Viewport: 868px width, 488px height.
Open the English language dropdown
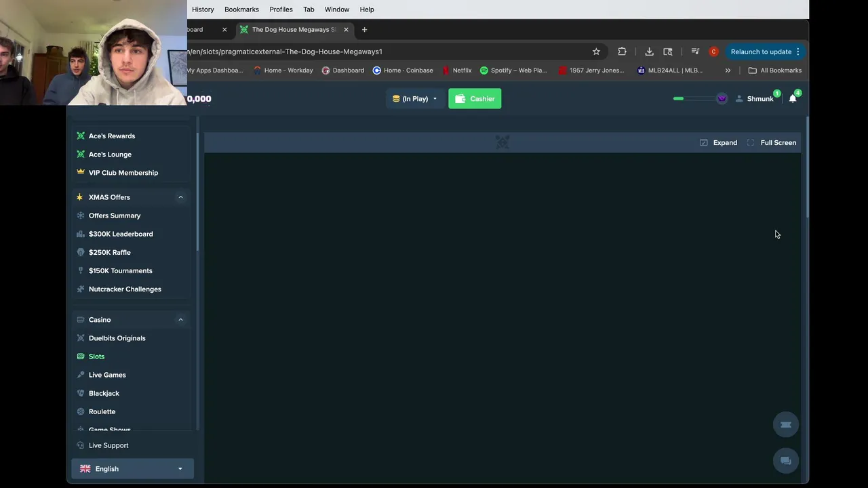[132, 469]
